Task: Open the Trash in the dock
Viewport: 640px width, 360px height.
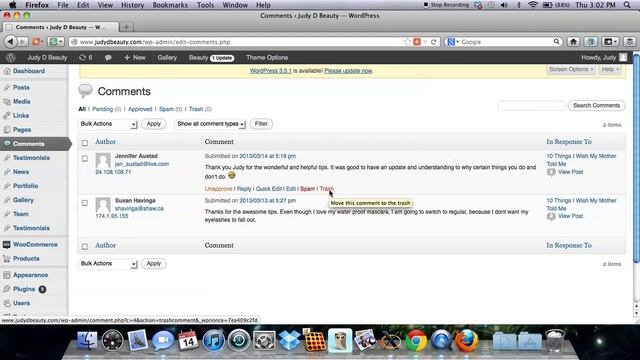Action: point(555,340)
